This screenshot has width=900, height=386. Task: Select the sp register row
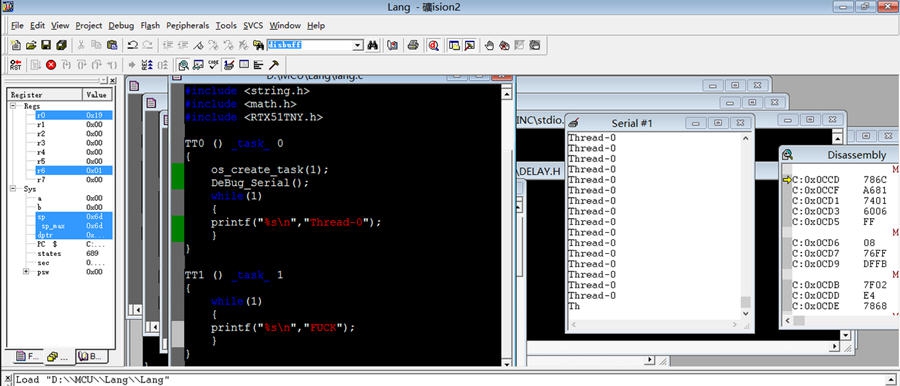click(x=73, y=217)
